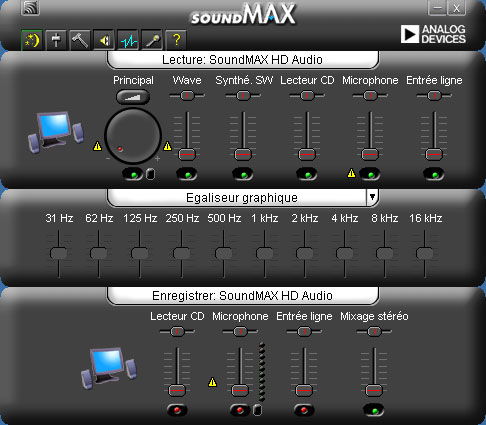486x425 pixels.
Task: Click the Enregistrer: SoundMAX HD Audio header
Action: click(242, 296)
